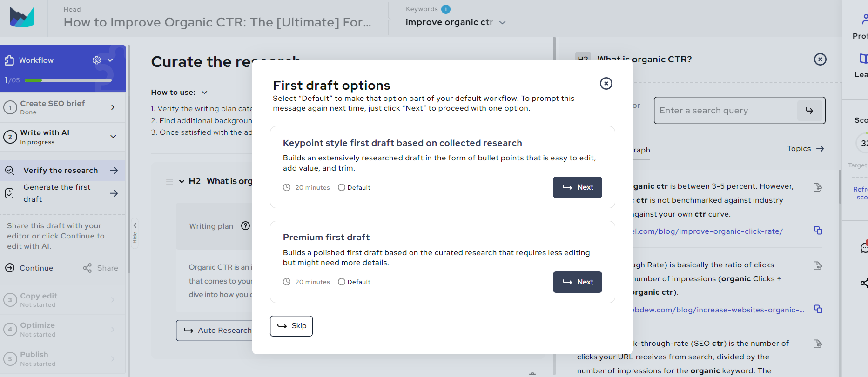
Task: Copy the first research snippet link
Action: pyautogui.click(x=818, y=231)
